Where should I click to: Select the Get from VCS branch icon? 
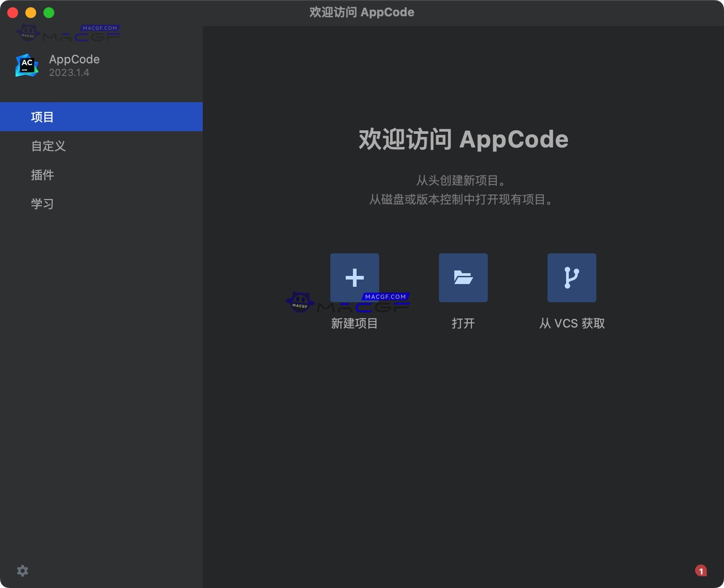(572, 277)
